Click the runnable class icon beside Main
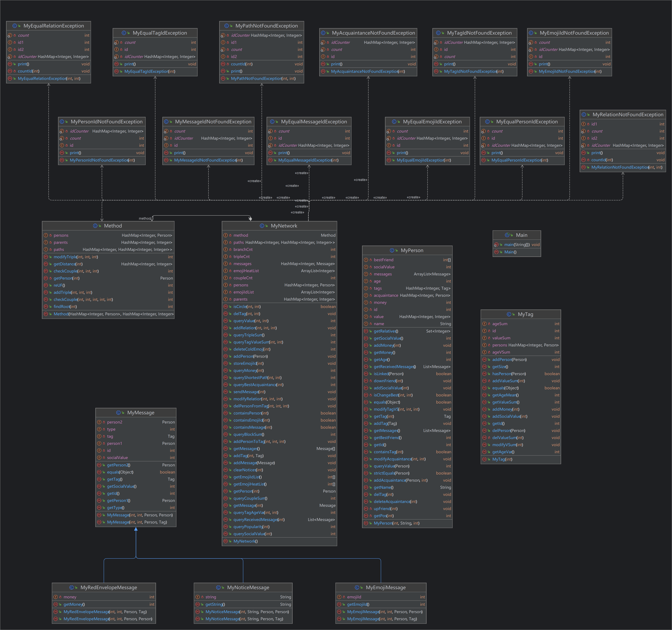 (507, 235)
